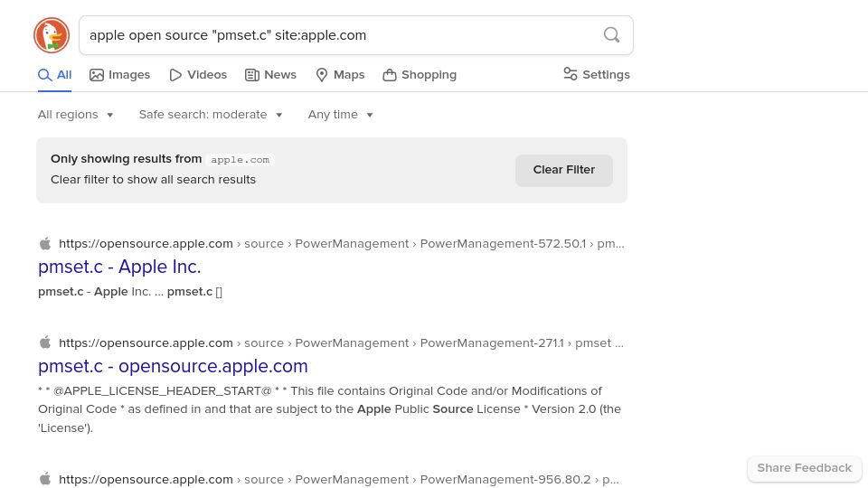Click the 'Only showing results from' text
868x488 pixels.
127,159
